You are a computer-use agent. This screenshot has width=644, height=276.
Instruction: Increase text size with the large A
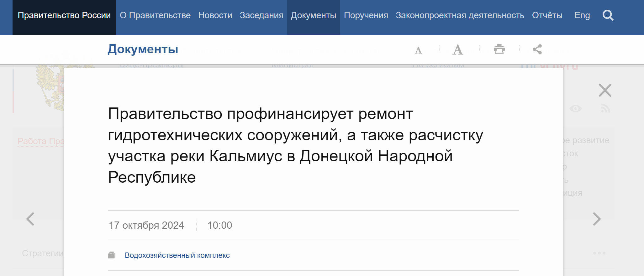pos(458,49)
